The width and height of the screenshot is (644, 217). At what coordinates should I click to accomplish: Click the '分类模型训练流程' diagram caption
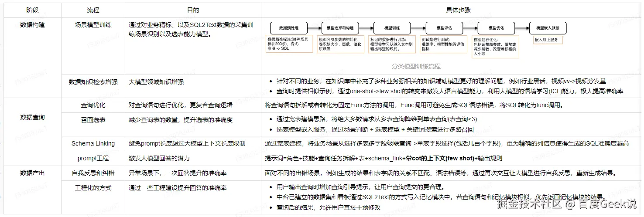(x=416, y=67)
